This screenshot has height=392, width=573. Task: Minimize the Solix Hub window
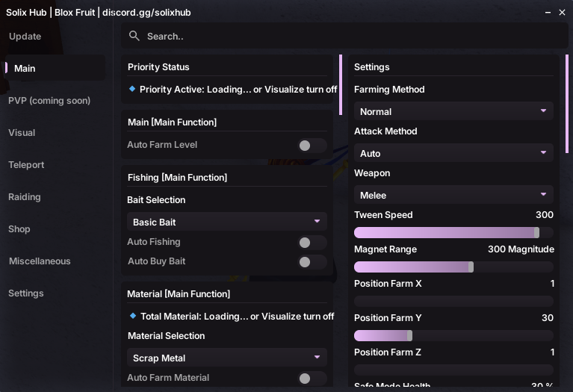pos(548,13)
